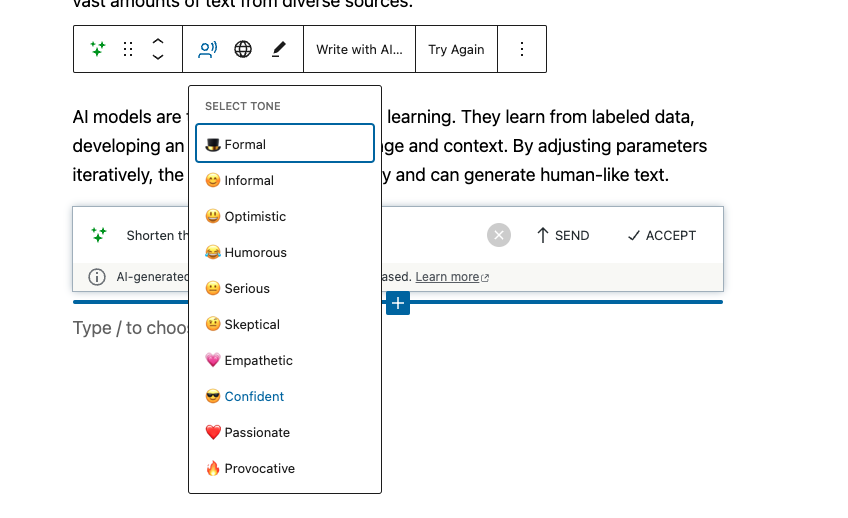This screenshot has height=518, width=848.
Task: Choose the Informal tone
Action: 285,180
